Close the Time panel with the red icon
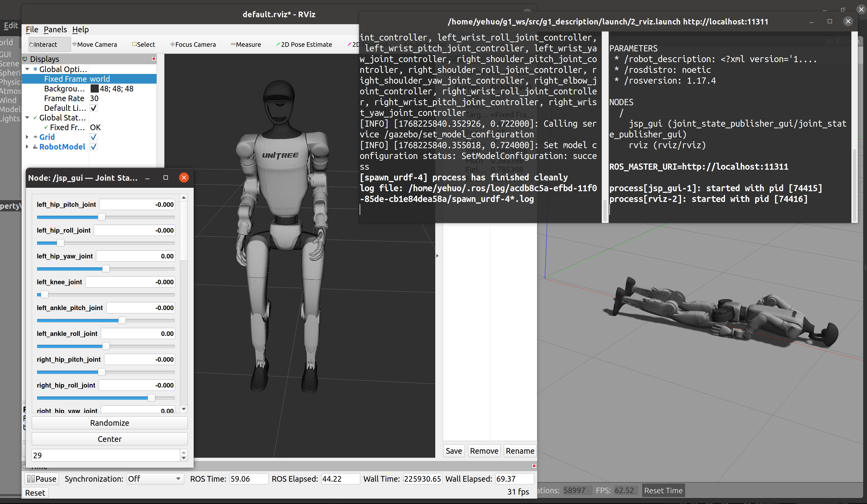Image resolution: width=867 pixels, height=504 pixels. click(x=534, y=466)
